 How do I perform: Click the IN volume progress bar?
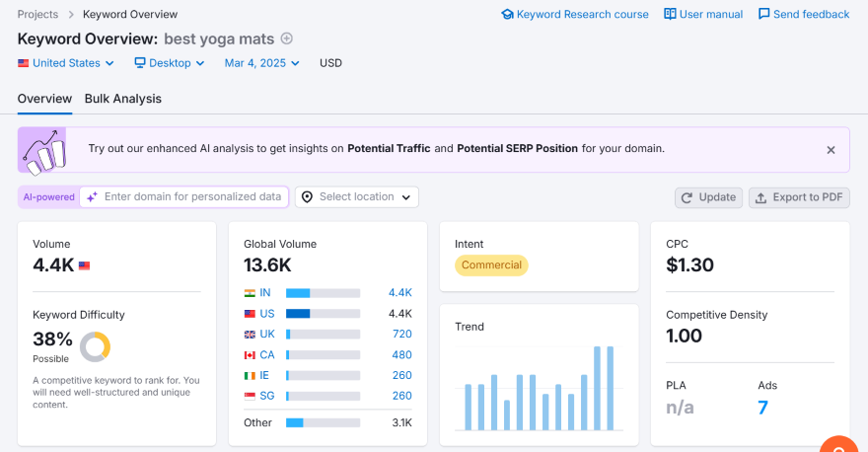pyautogui.click(x=323, y=293)
